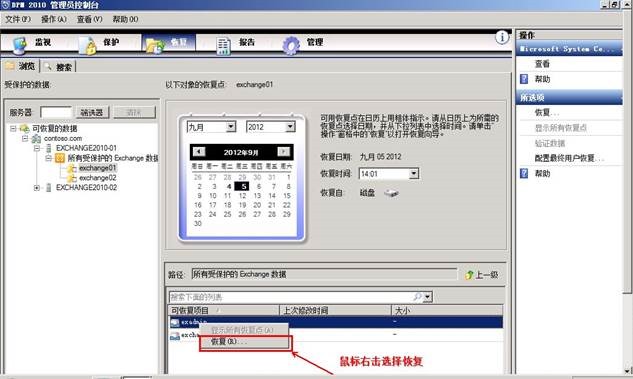Image resolution: width=633 pixels, height=379 pixels.
Task: Collapse the contoso.com tree node
Action: pos(25,138)
